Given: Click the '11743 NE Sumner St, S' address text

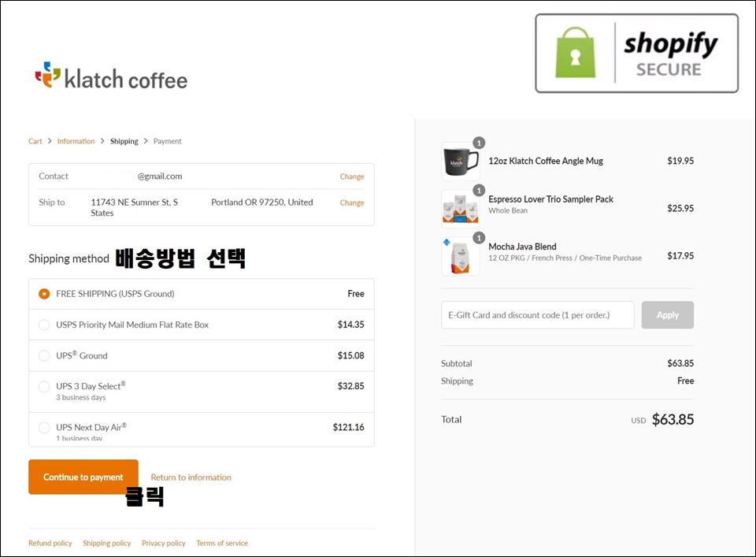Looking at the screenshot, I should pyautogui.click(x=134, y=202).
